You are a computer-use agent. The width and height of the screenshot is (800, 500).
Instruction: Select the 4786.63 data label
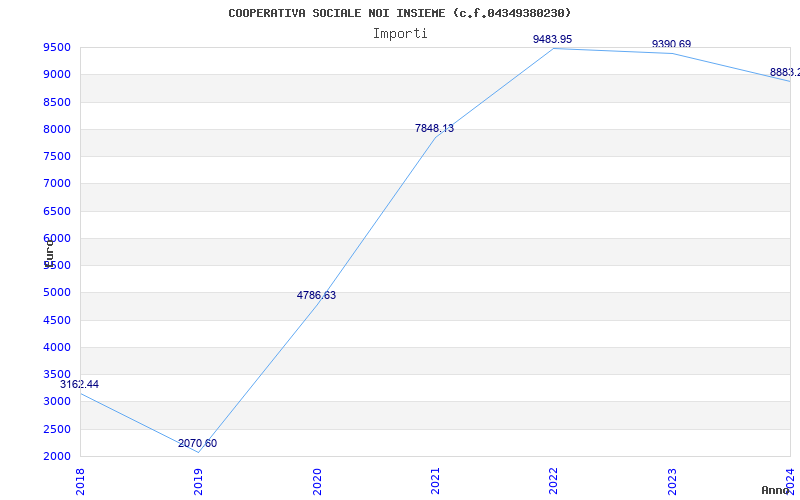(316, 295)
